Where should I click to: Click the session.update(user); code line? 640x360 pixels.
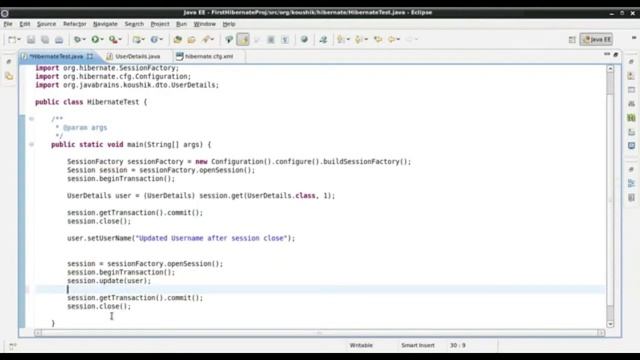click(109, 281)
